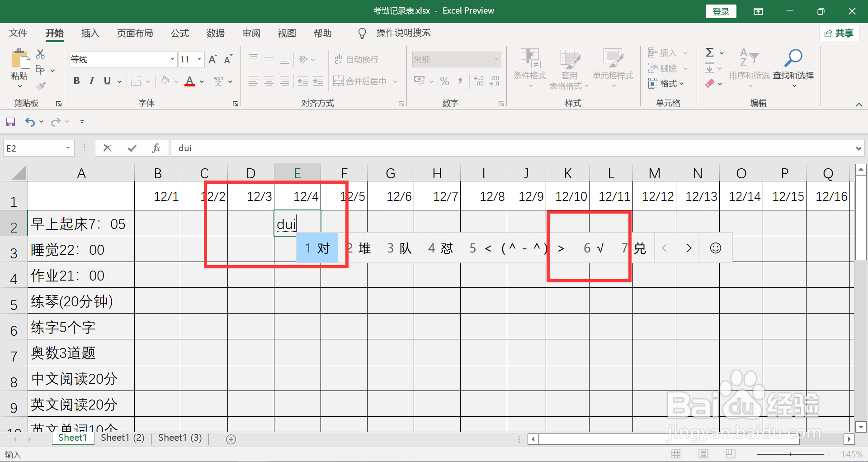Screen dimensions: 868x462
Task: Open the font name dropdown (等线)
Action: pyautogui.click(x=172, y=59)
